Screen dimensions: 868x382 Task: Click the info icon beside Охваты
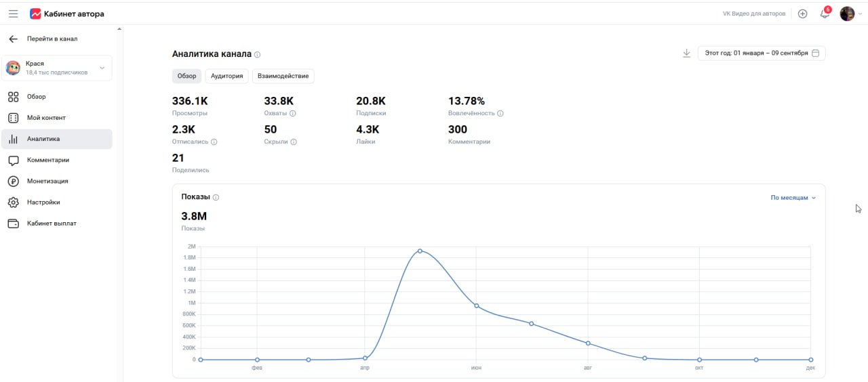coord(293,114)
